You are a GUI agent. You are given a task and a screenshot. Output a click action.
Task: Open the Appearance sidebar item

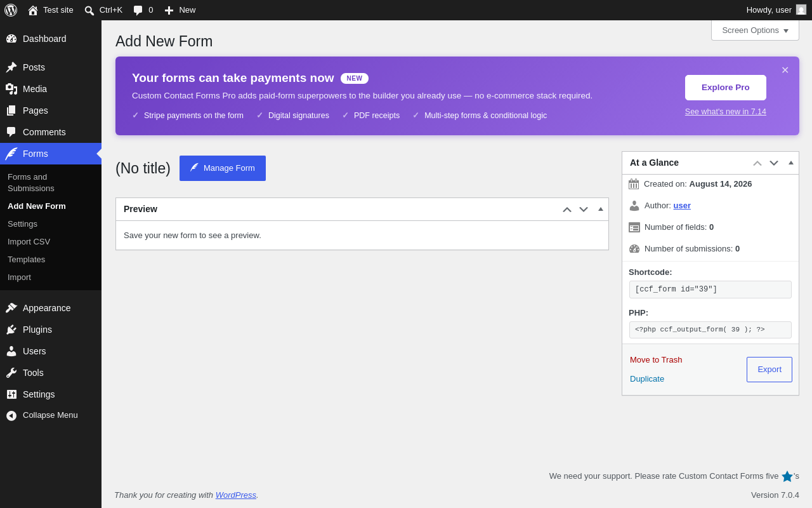click(x=51, y=308)
